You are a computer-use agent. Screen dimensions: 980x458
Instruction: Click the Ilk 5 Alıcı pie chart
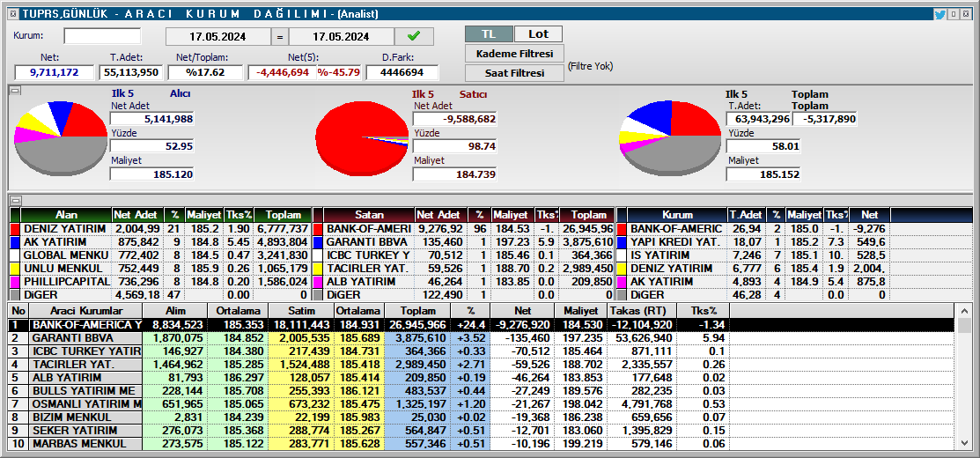coord(61,138)
